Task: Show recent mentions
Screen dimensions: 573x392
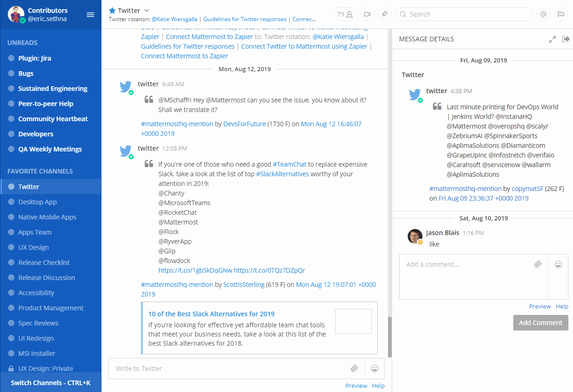Action: click(543, 14)
